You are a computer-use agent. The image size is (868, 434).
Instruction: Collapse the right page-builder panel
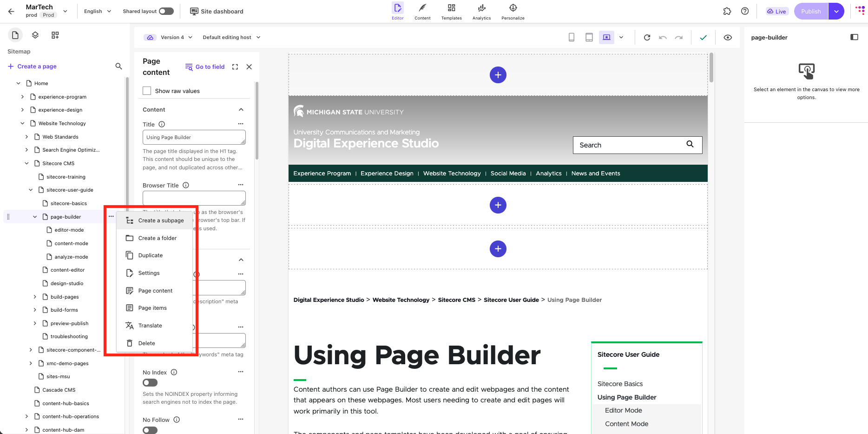click(854, 37)
